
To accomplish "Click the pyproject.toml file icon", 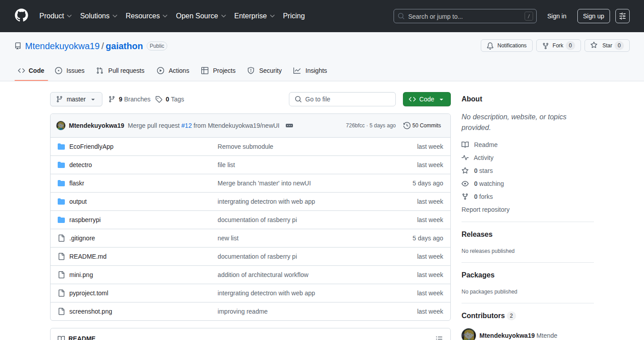I will [61, 293].
